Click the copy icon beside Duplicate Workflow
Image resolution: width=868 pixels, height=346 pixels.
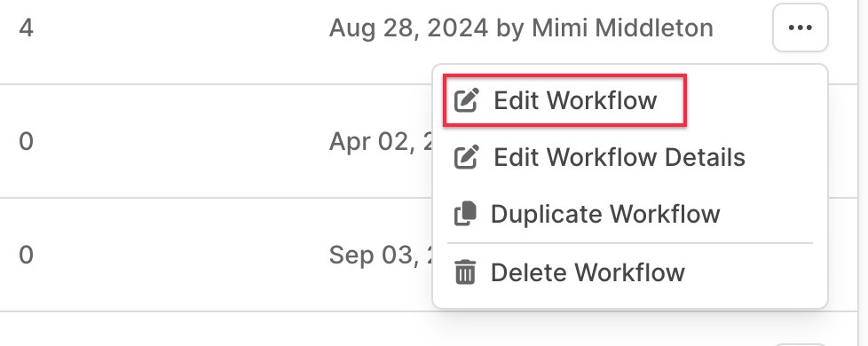click(x=465, y=214)
